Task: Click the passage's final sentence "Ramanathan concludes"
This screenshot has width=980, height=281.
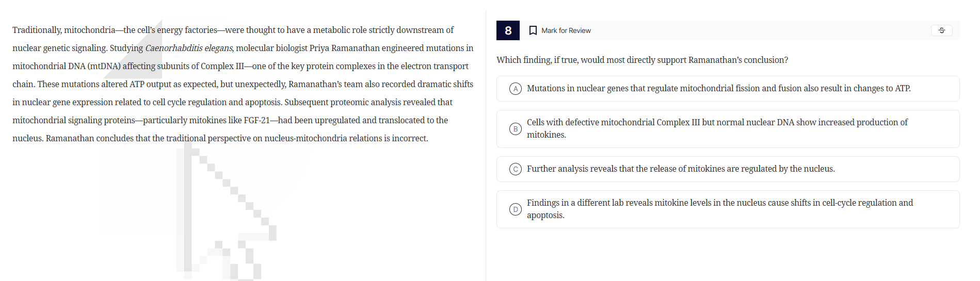Action: pyautogui.click(x=236, y=139)
